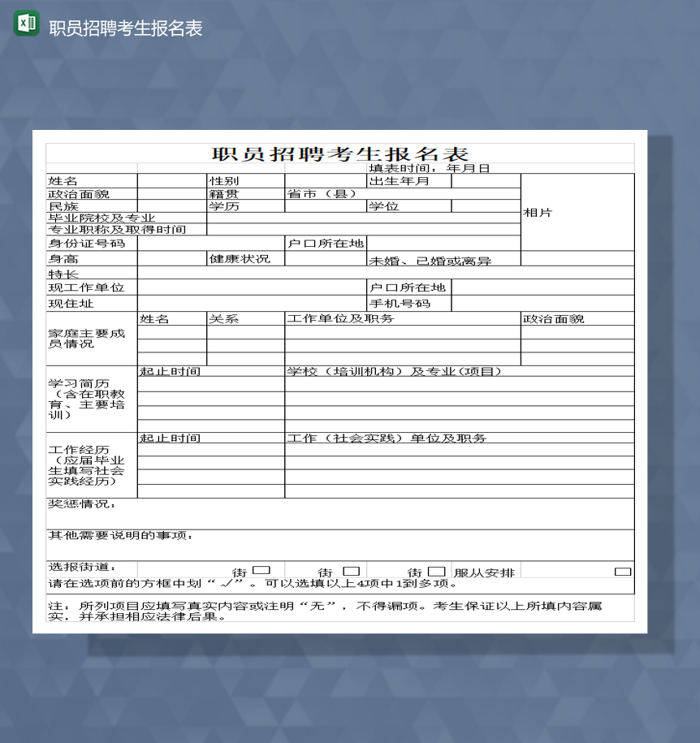Select the form title 职员招聘考生报名表
Viewport: 700px width, 743px height.
(341, 151)
